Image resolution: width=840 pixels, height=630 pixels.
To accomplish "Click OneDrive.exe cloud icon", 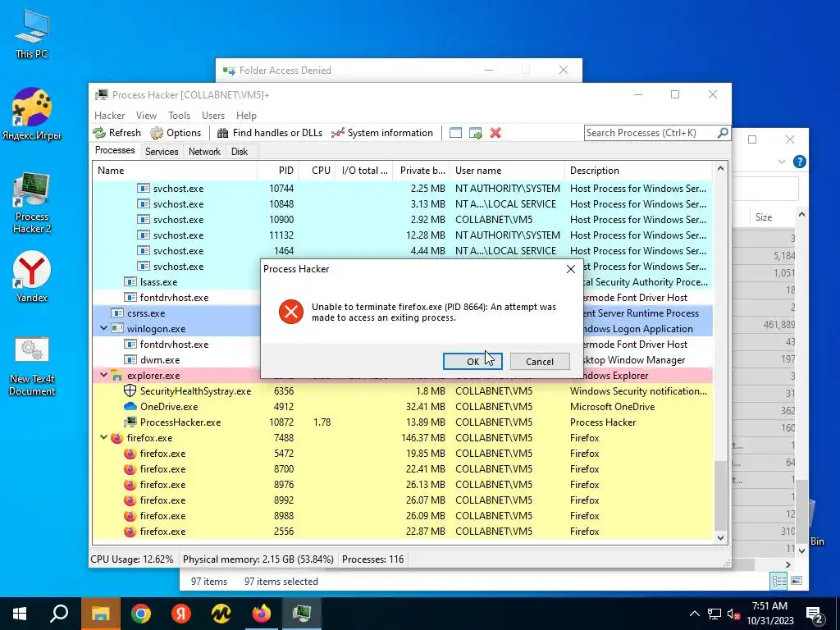I will point(130,407).
